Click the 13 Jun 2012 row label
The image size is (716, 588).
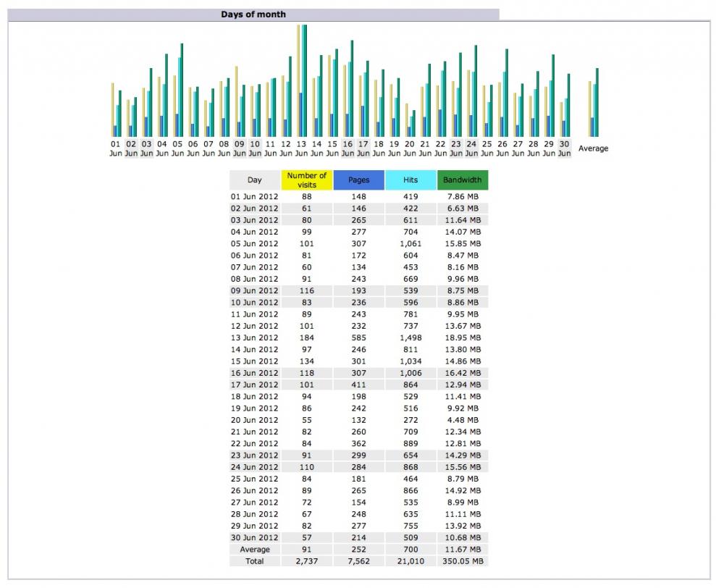(254, 337)
